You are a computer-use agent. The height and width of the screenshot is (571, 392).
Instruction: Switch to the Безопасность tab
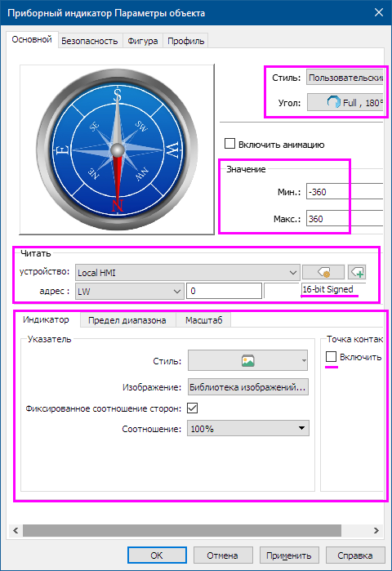tap(90, 41)
